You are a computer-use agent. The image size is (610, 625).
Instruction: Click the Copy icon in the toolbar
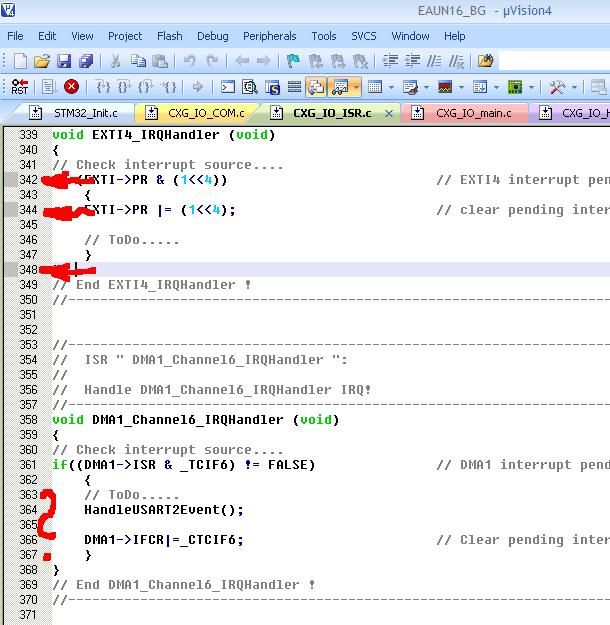pyautogui.click(x=138, y=61)
